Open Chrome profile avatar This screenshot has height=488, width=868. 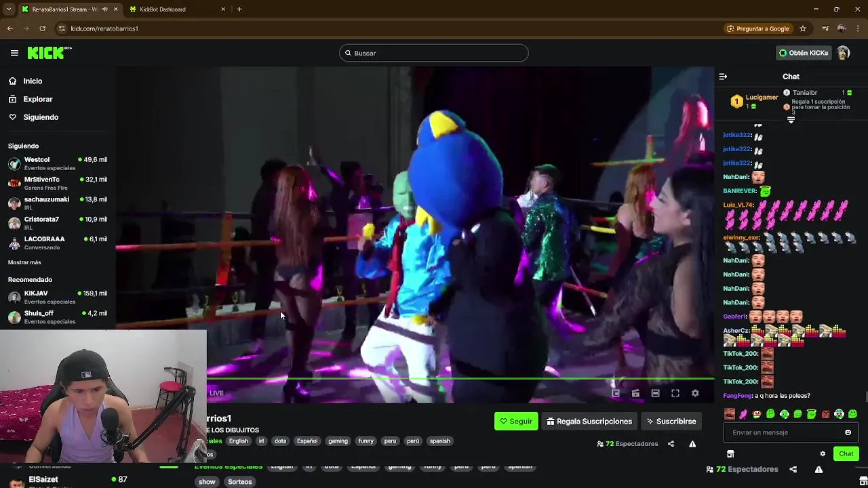(x=842, y=28)
